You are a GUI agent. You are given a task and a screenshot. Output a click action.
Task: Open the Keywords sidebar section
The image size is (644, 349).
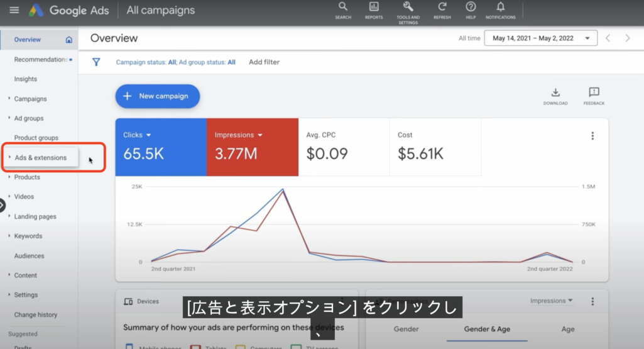(x=28, y=236)
